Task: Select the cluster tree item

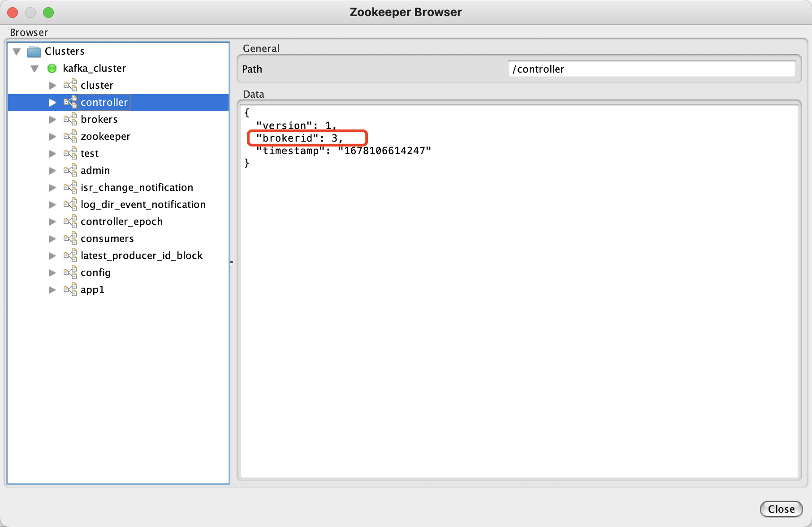Action: (97, 85)
